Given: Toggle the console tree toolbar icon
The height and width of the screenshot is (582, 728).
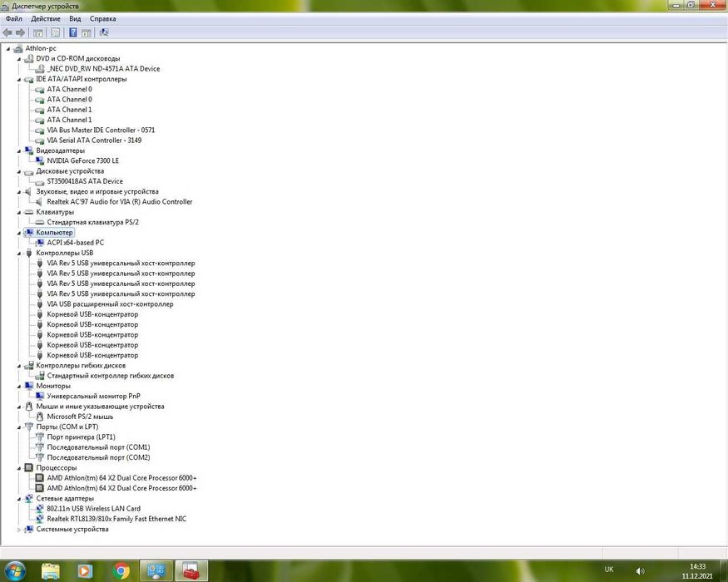Looking at the screenshot, I should tap(38, 32).
